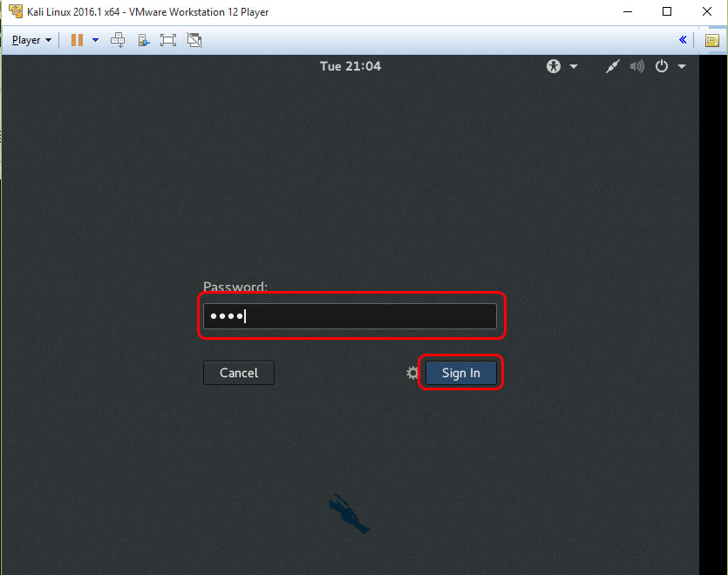Enter full screen mode

pyautogui.click(x=168, y=40)
